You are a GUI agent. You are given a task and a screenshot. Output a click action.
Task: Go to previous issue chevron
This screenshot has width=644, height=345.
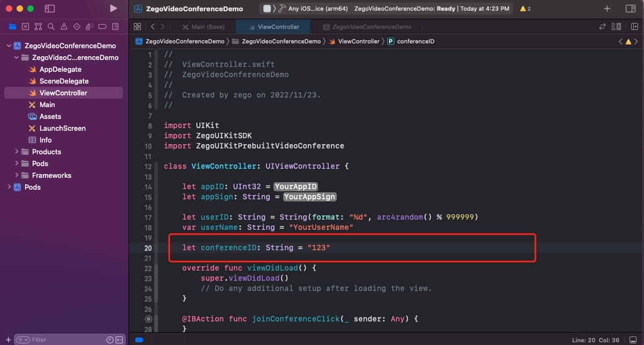(x=620, y=41)
